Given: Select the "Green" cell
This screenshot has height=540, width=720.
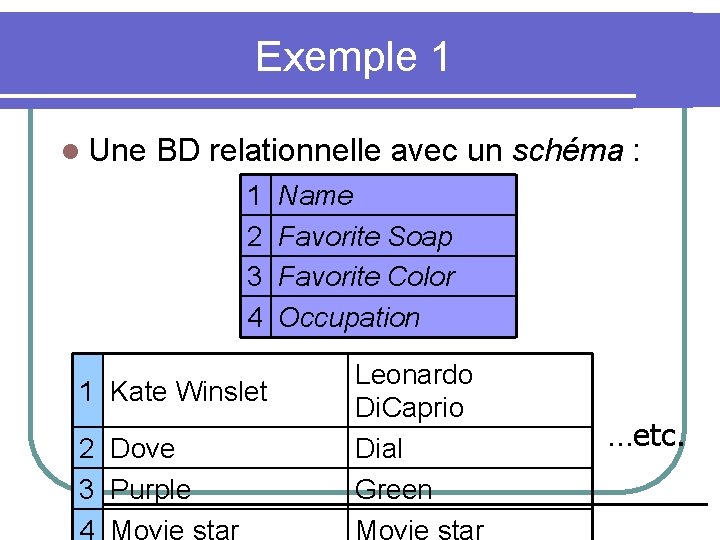Looking at the screenshot, I should click(394, 490).
